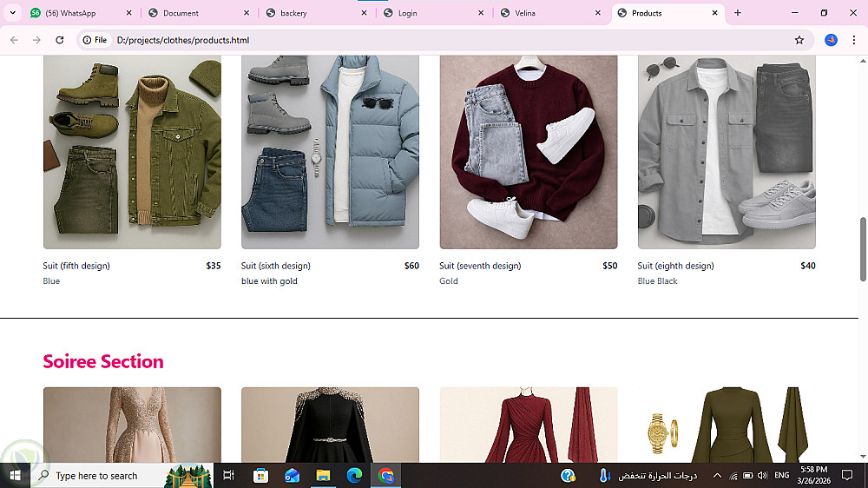The height and width of the screenshot is (488, 868).
Task: Reload the current page
Action: (x=60, y=40)
